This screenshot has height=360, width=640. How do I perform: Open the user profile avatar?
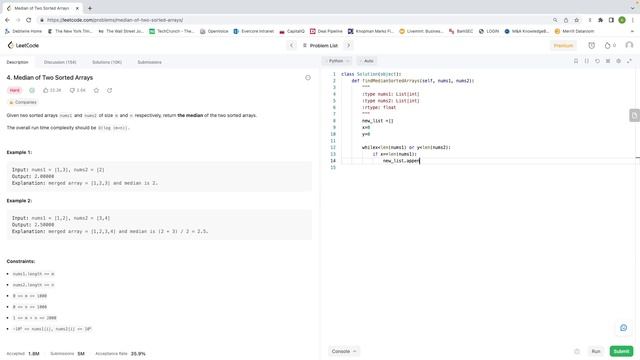click(629, 45)
